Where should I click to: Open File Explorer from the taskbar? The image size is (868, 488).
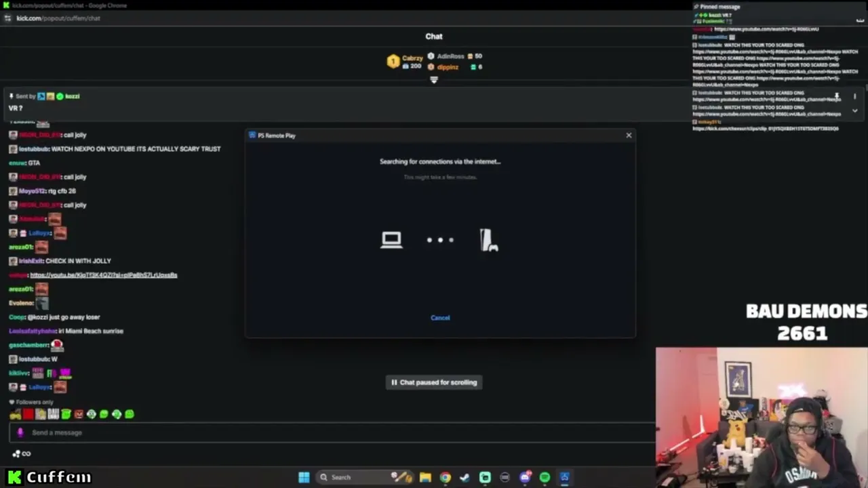click(425, 477)
